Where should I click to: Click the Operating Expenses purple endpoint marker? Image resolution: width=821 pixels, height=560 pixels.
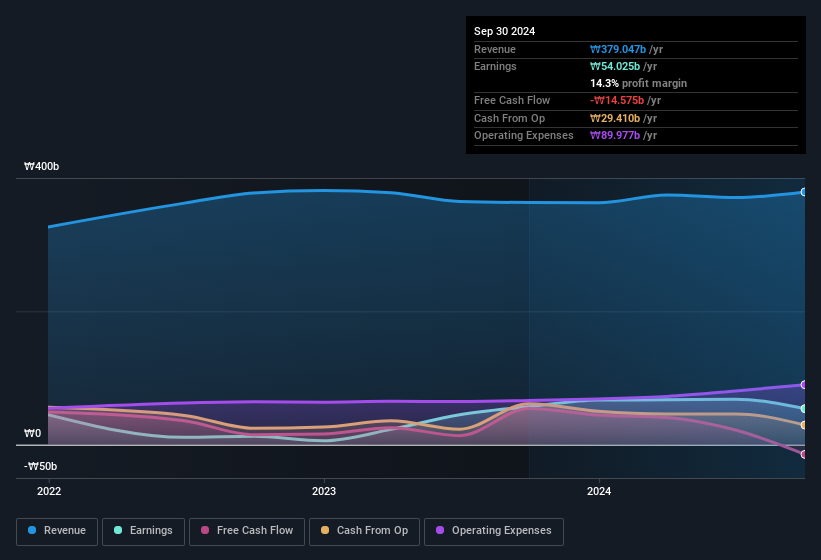[803, 385]
